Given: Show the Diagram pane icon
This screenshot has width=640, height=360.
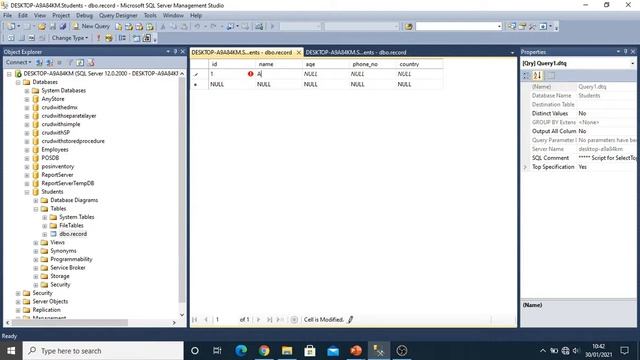Looking at the screenshot, I should coord(11,38).
